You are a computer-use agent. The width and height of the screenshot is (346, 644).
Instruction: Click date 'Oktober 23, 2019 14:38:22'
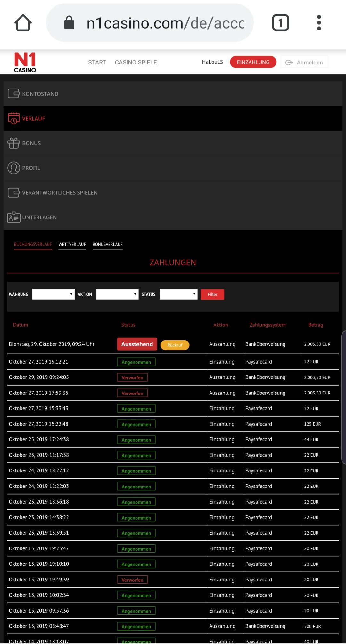(39, 517)
